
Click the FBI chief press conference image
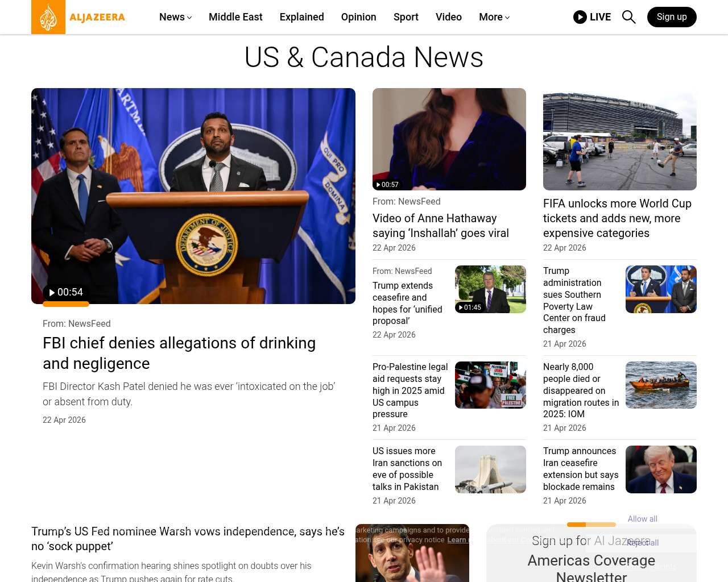click(x=193, y=196)
